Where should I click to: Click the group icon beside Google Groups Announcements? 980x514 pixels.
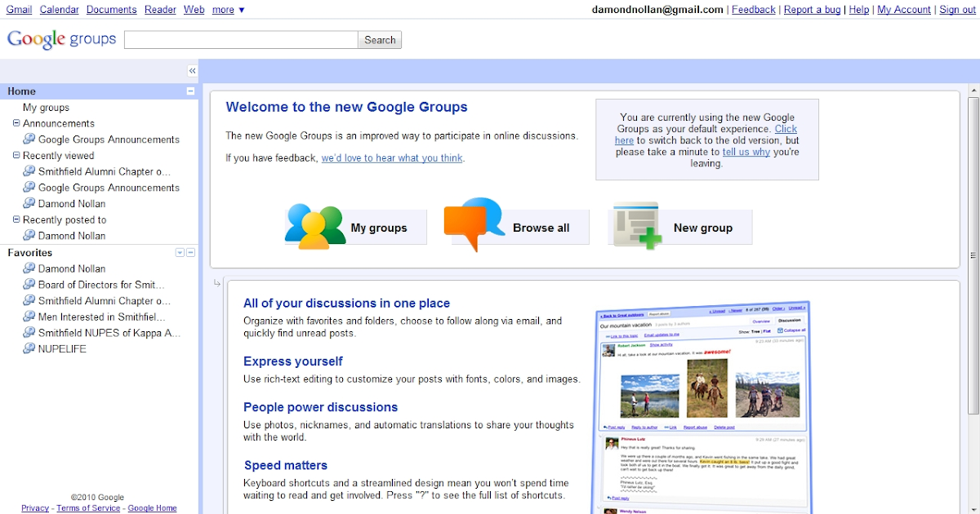coord(27,139)
